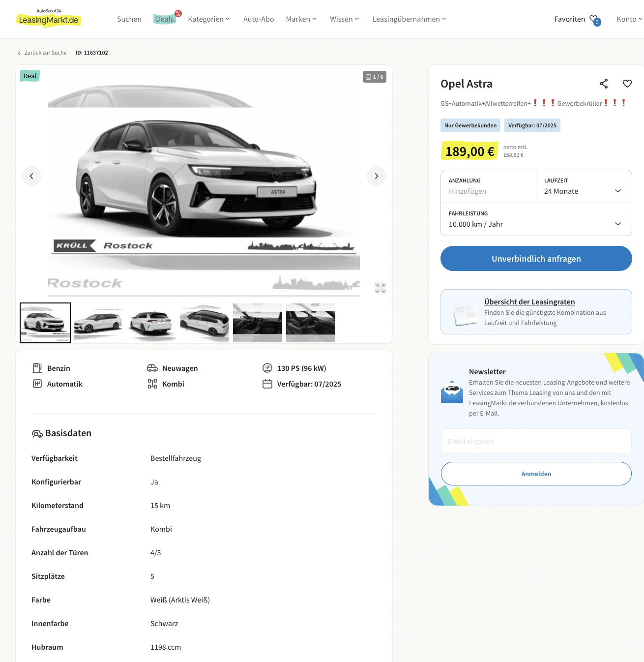Click the Anmelden newsletter button

pos(536,474)
